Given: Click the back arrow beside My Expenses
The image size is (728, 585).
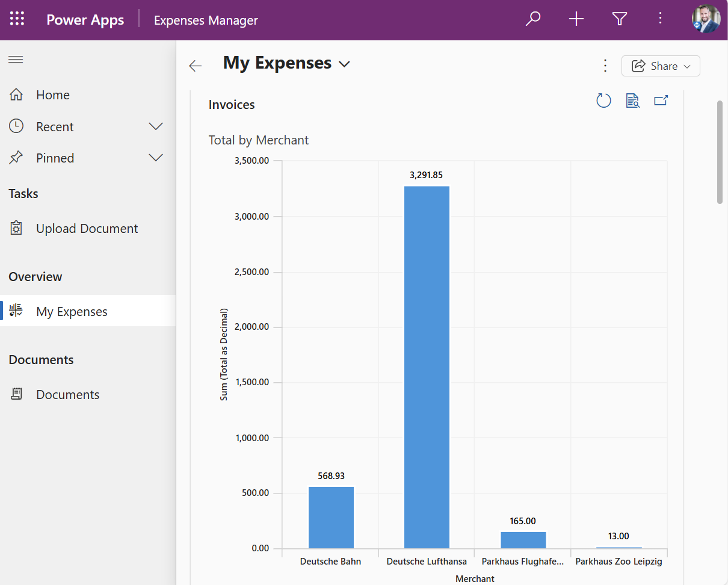Looking at the screenshot, I should 196,66.
